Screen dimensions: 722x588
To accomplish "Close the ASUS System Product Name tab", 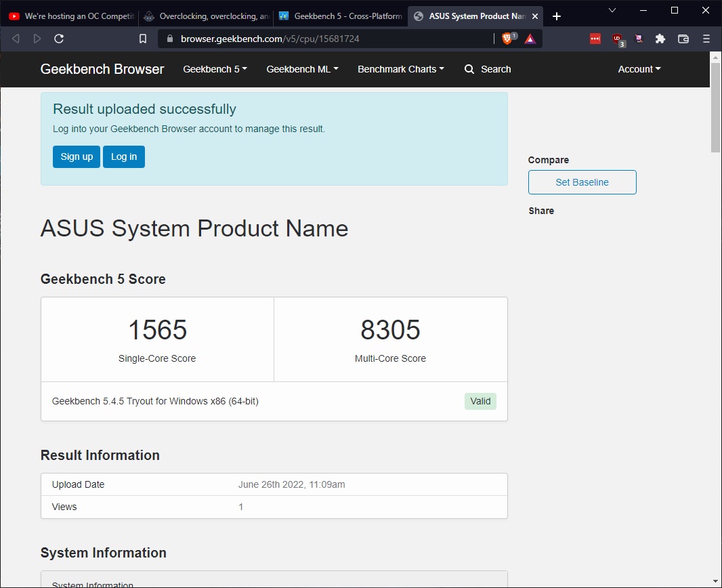I will 535,16.
